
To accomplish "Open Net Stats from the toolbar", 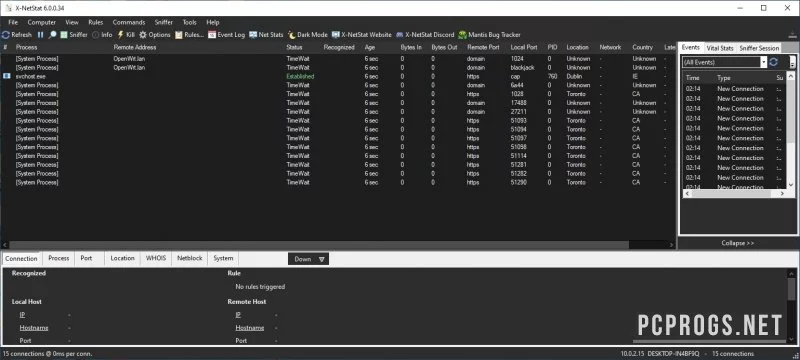I will point(266,35).
